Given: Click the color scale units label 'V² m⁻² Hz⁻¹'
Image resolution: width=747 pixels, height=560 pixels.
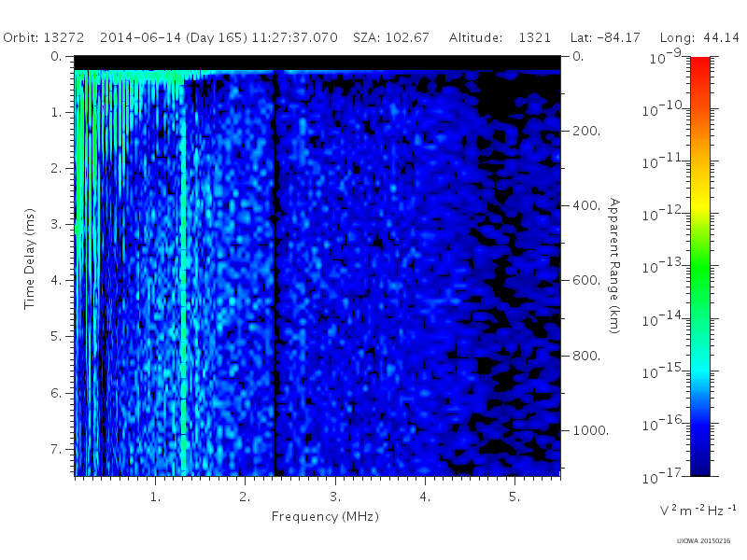Looking at the screenshot, I should pos(698,510).
